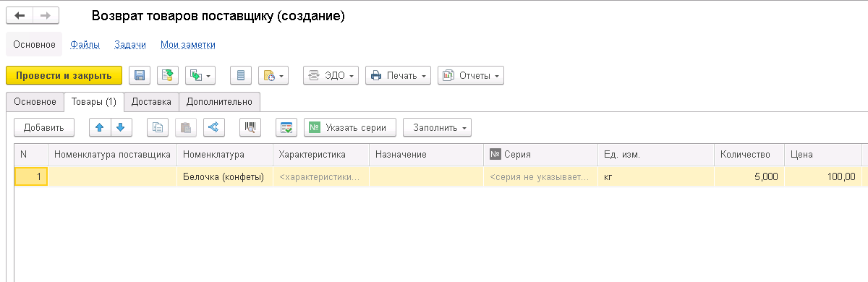Expand the Заполнить dropdown
Viewport: 868px width, 282px height.
tap(437, 127)
